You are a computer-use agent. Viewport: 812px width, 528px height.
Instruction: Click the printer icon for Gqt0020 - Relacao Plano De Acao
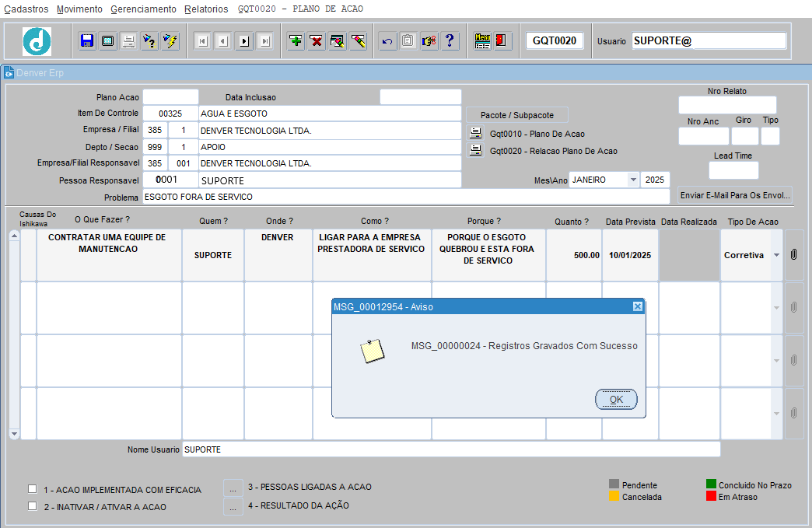pyautogui.click(x=475, y=150)
